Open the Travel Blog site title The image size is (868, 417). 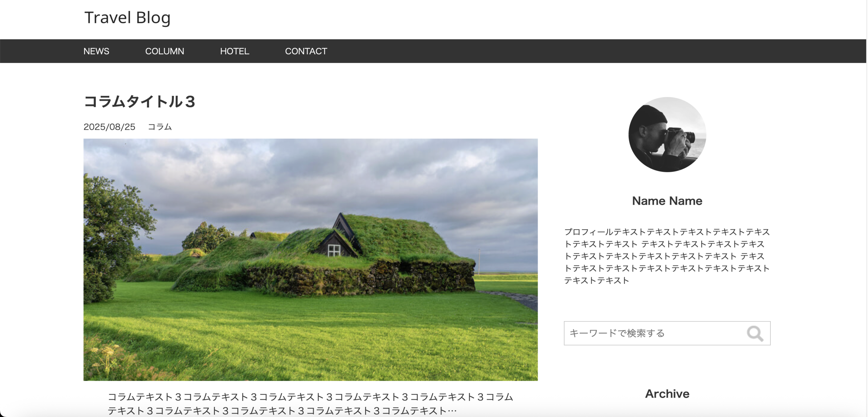tap(127, 18)
